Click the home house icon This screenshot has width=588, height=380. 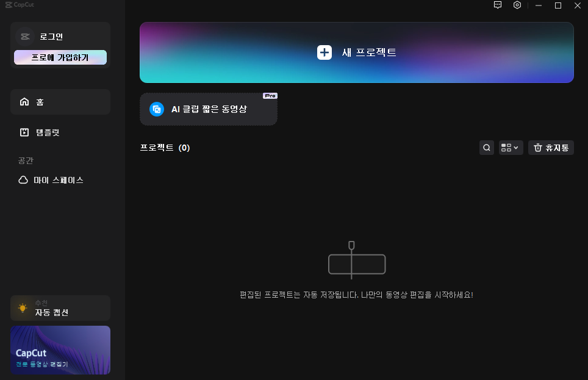[24, 102]
